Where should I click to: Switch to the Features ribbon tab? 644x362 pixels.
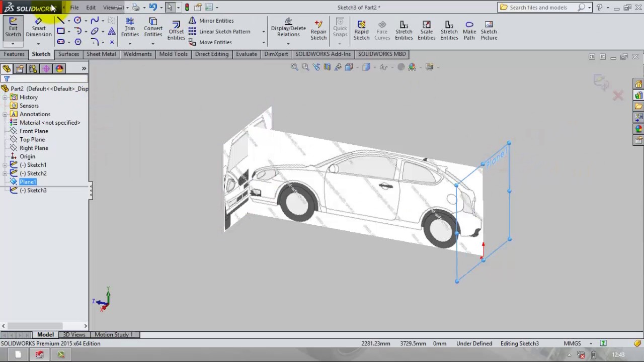click(14, 54)
